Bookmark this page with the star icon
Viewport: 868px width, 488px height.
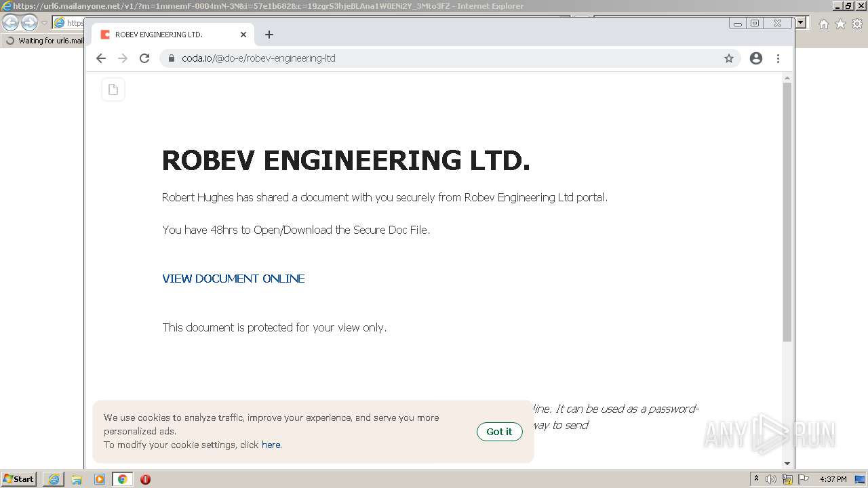[x=729, y=58]
